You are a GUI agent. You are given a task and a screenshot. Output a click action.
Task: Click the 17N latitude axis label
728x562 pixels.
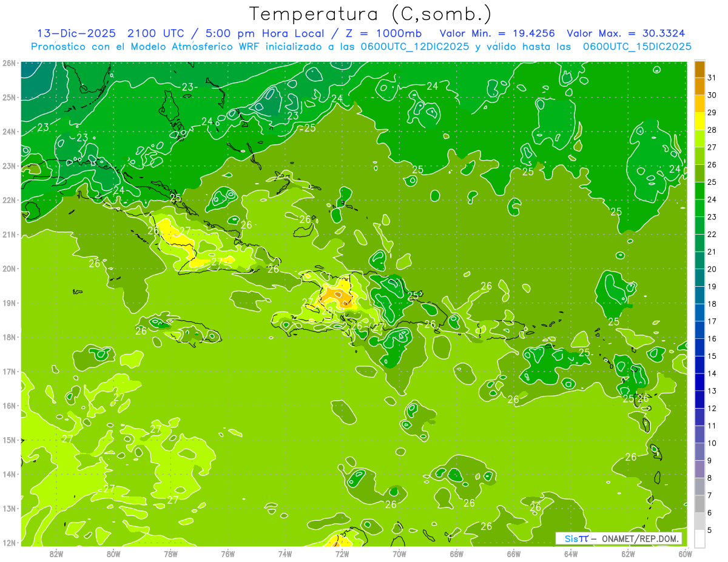click(8, 372)
